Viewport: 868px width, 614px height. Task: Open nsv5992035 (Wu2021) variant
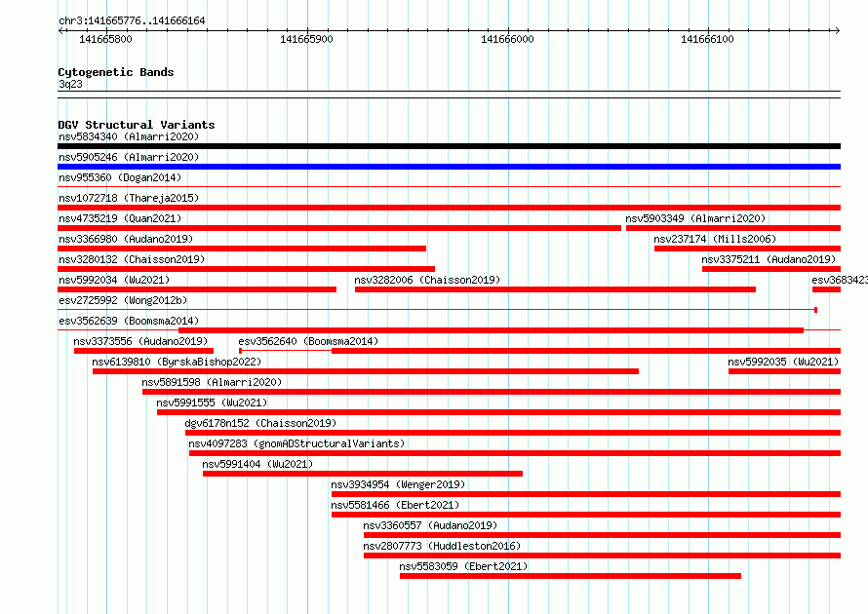[783, 362]
